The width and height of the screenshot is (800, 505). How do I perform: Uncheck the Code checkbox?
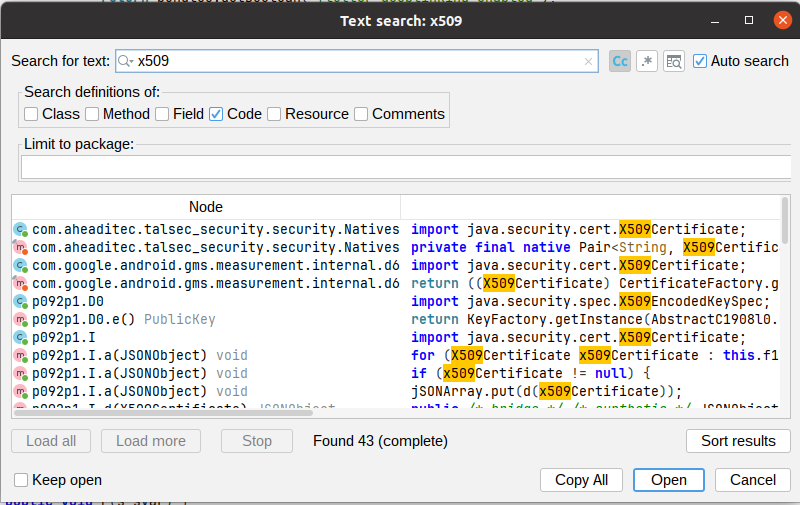coord(216,114)
